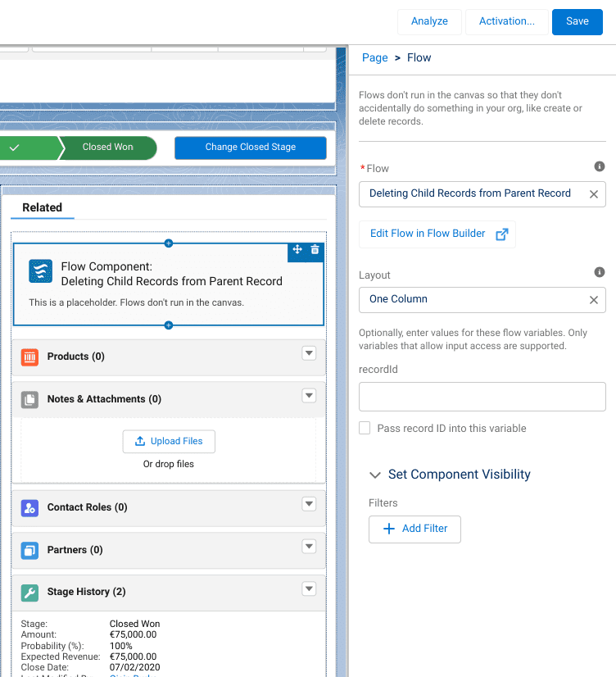Click the Stage History (2) heading
Viewport: 616px width, 677px height.
[x=86, y=592]
